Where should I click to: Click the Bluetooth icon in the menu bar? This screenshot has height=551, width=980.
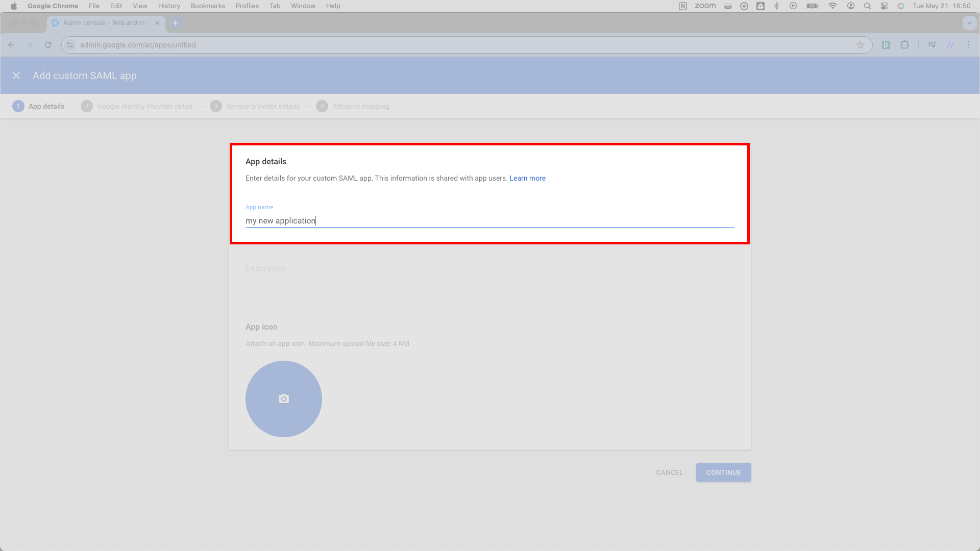777,6
